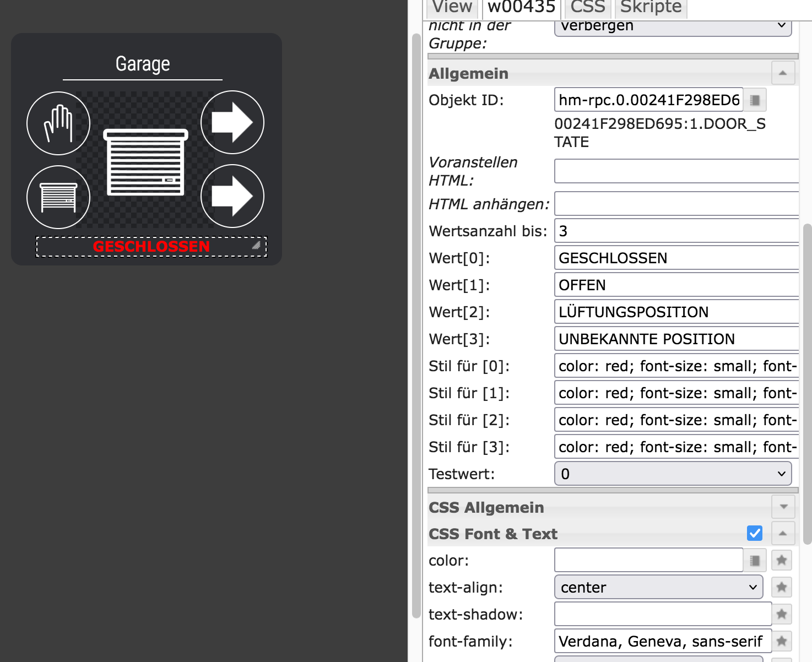812x662 pixels.
Task: Click the Garage title text
Action: click(x=143, y=64)
